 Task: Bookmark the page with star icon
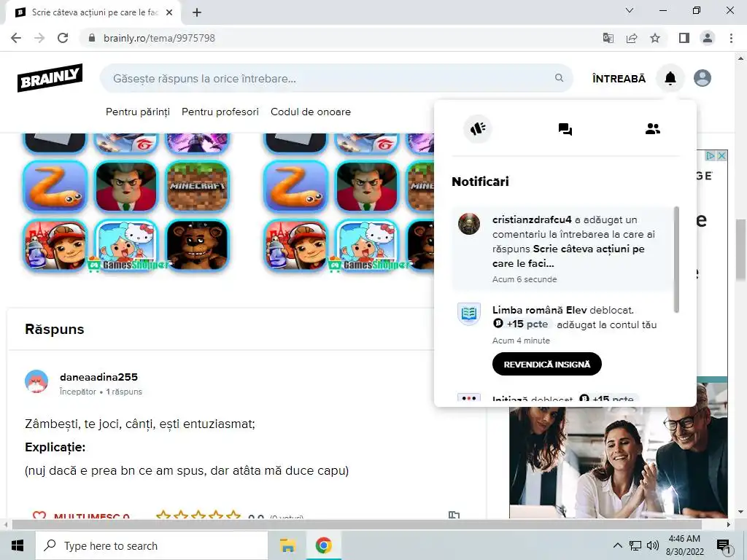(655, 38)
